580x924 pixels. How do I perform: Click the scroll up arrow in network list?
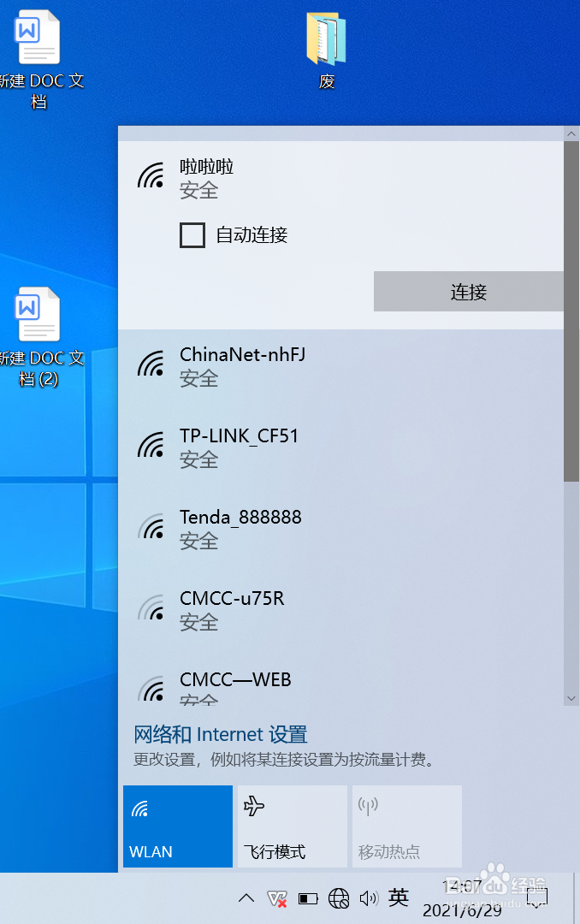571,133
